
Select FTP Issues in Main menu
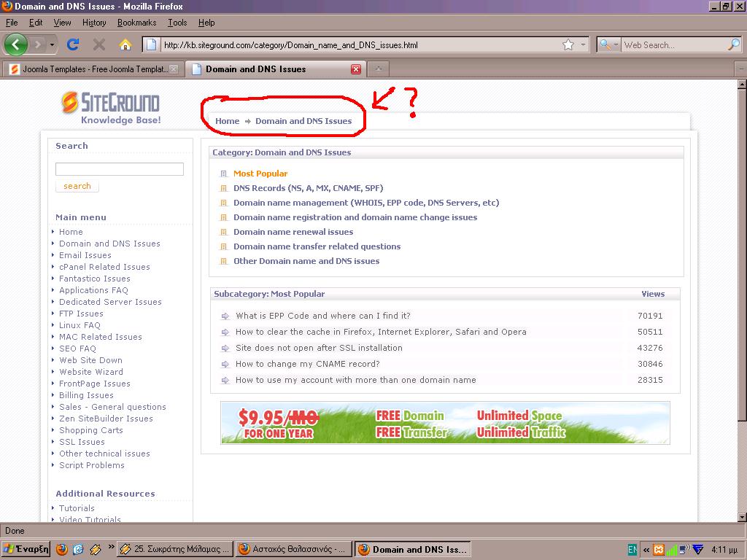click(81, 314)
